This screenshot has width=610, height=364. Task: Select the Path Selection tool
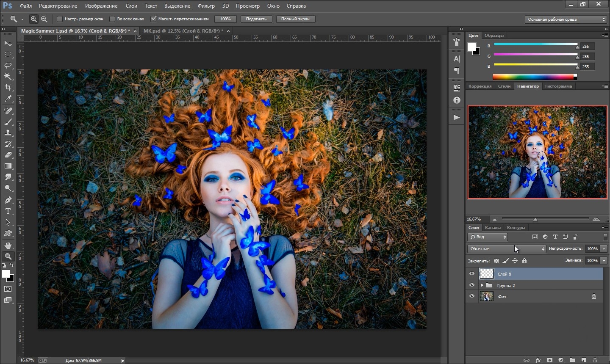(8, 222)
